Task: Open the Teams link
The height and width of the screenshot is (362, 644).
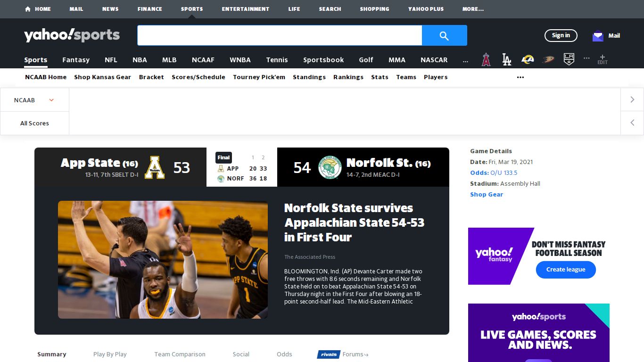Action: [406, 77]
